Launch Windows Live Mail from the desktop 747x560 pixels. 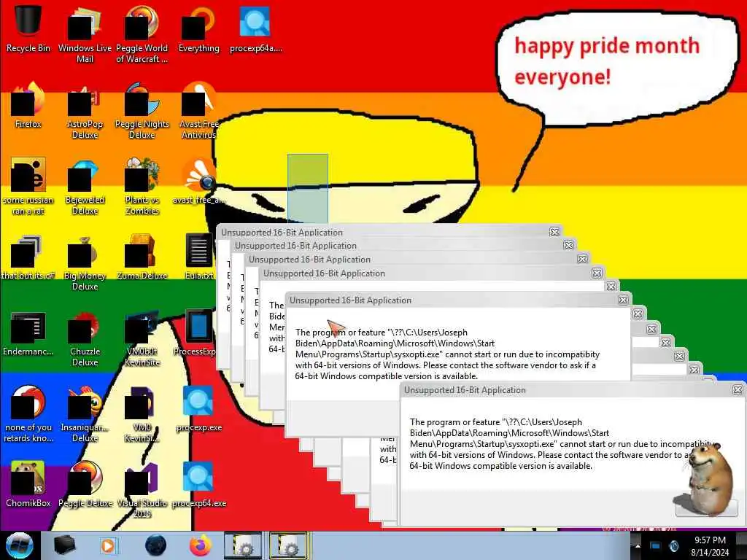pos(85,34)
